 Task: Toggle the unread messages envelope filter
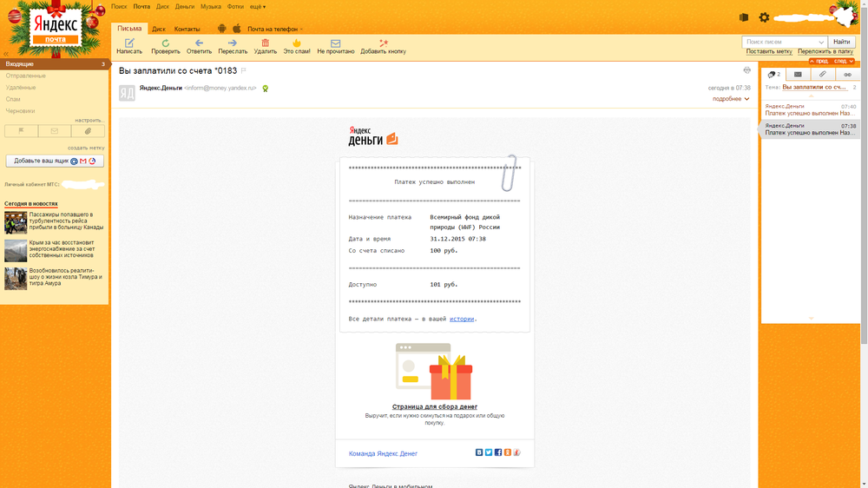pos(55,131)
